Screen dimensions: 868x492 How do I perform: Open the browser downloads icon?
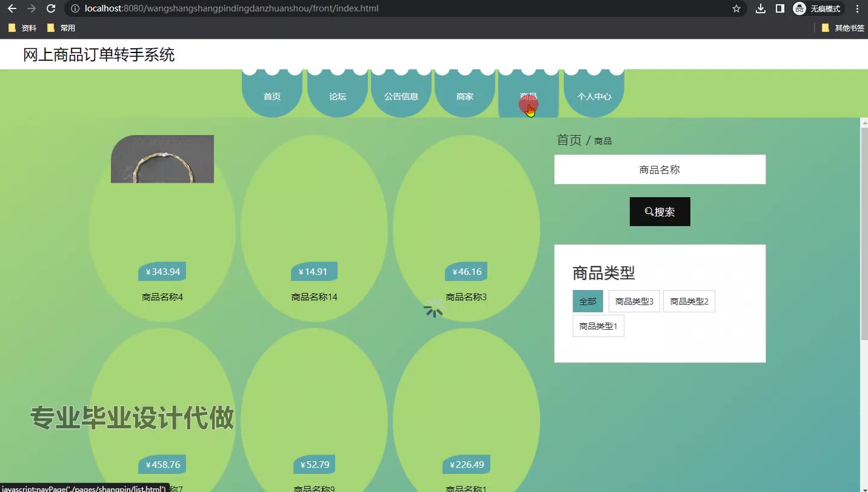tap(761, 8)
